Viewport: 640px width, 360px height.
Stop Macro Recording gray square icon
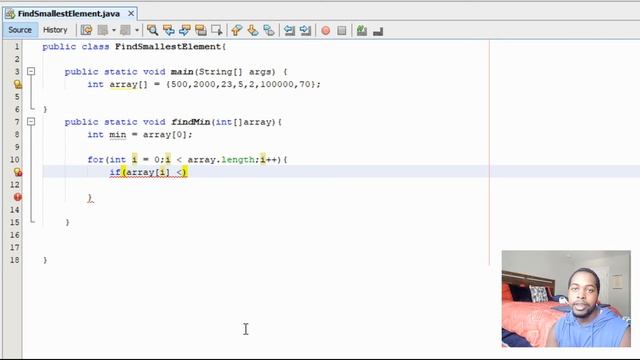pyautogui.click(x=342, y=31)
